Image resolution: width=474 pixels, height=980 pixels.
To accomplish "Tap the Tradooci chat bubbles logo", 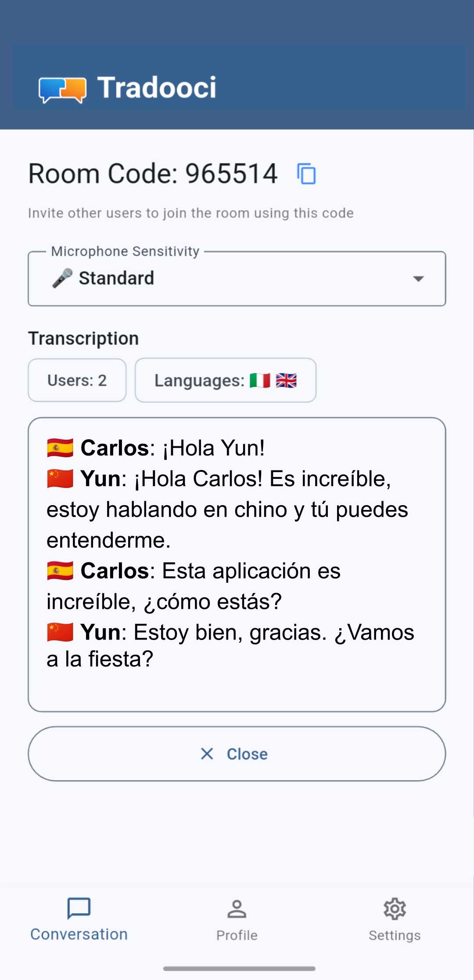I will pos(62,89).
